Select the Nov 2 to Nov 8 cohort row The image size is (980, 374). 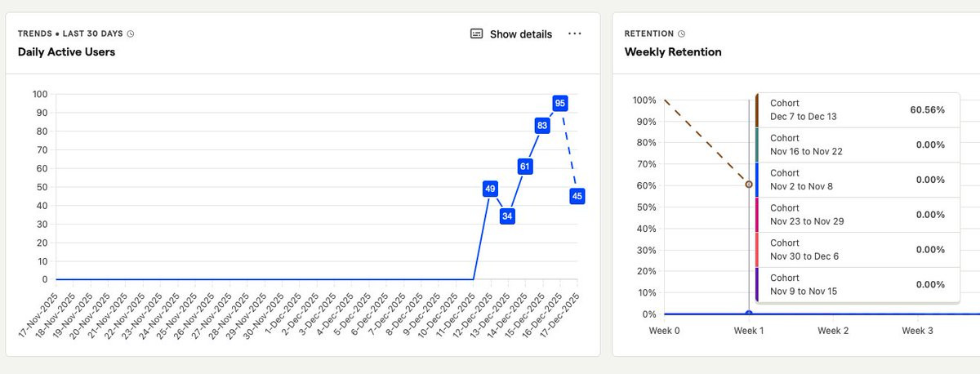pos(857,180)
